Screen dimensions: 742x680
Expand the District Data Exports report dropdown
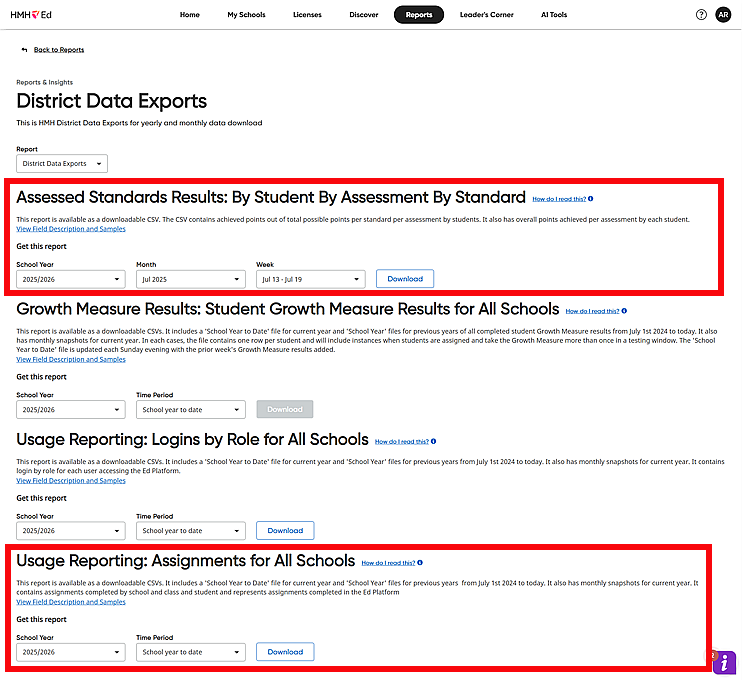pyautogui.click(x=62, y=164)
